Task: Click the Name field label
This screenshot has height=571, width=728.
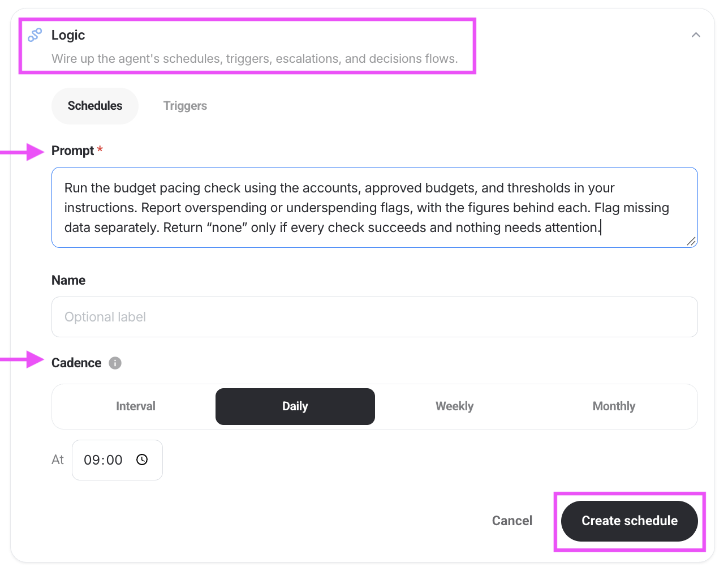Action: click(68, 280)
